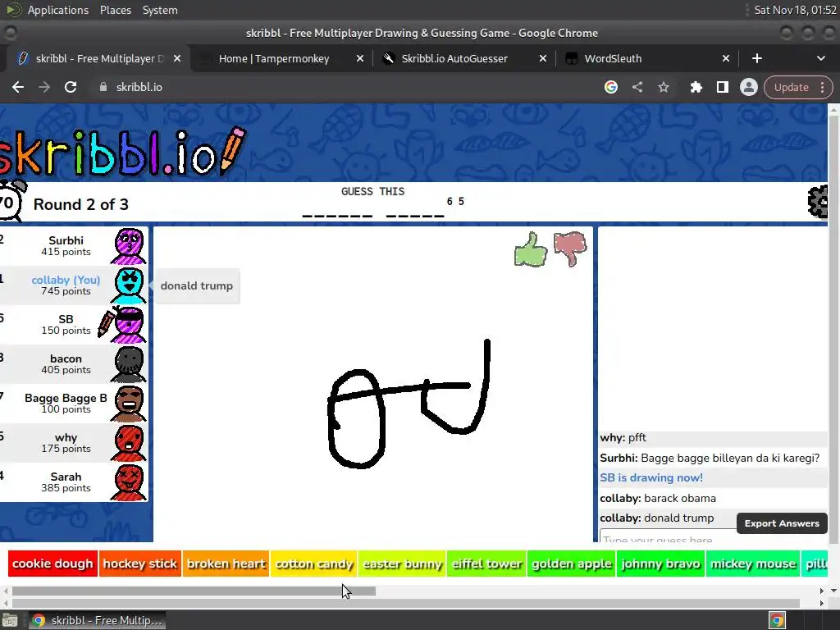Screen dimensions: 840x630
Task: Close the skribbl tab
Action: (x=177, y=58)
